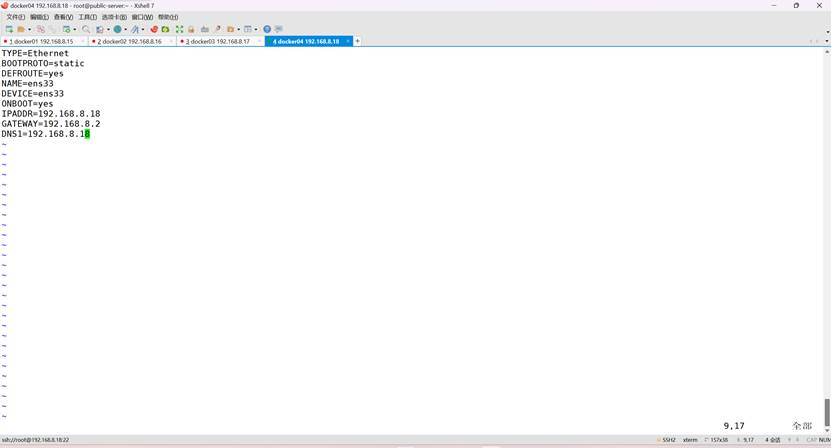Click the BOOTPROTO=static line
Viewport: 831px width, 448px height.
43,63
